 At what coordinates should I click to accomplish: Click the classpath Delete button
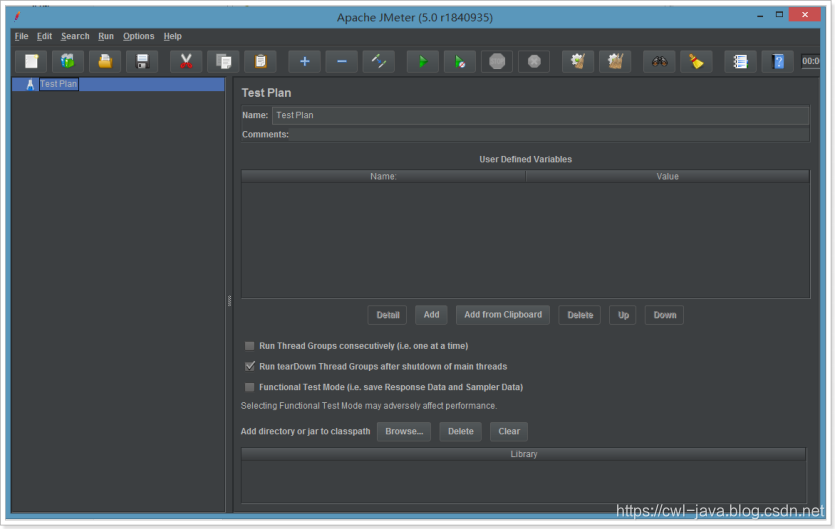click(x=461, y=431)
